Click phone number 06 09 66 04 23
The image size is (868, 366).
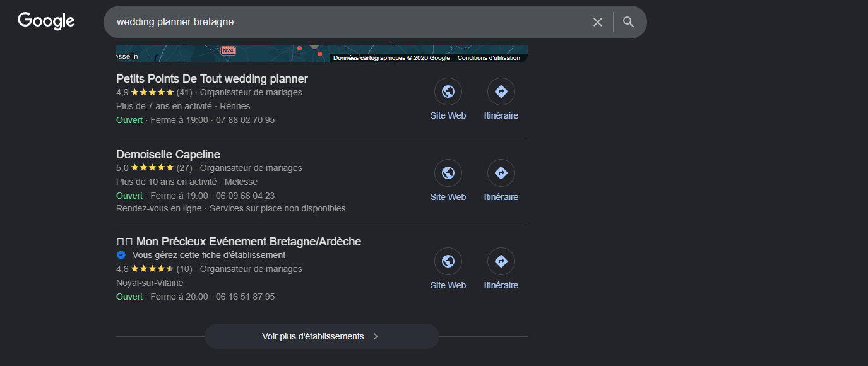245,196
